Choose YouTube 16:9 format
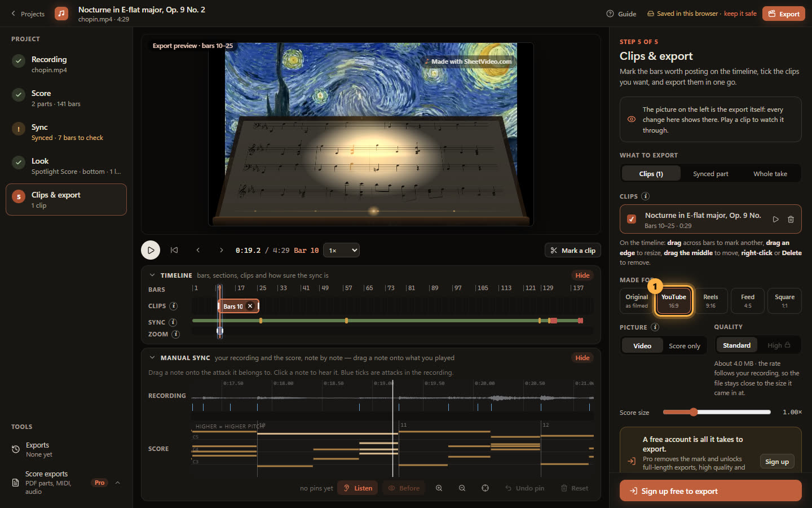This screenshot has height=508, width=812. 673,301
